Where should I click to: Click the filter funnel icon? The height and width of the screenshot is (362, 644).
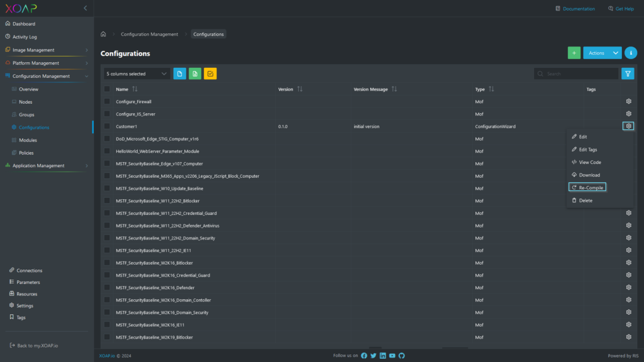pyautogui.click(x=628, y=74)
